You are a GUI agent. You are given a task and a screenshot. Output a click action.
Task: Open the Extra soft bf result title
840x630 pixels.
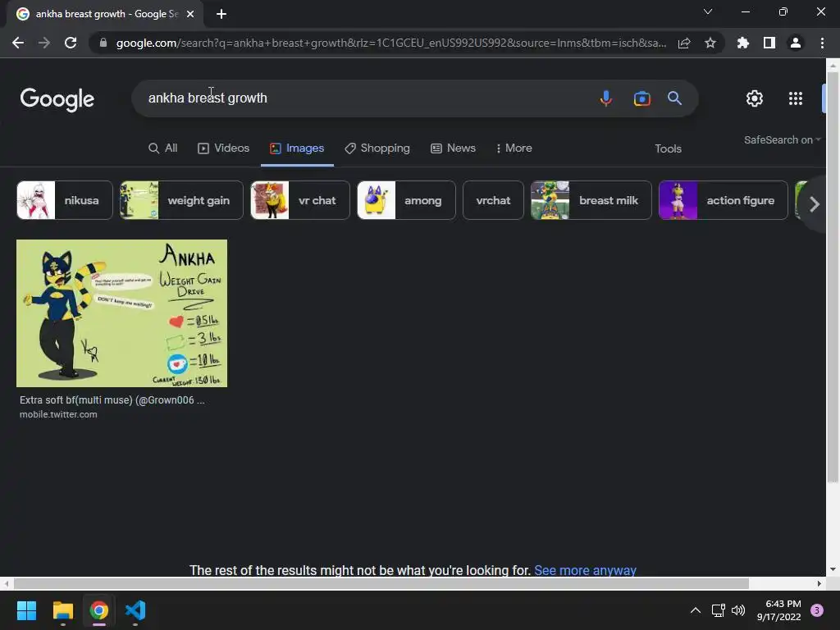[112, 400]
